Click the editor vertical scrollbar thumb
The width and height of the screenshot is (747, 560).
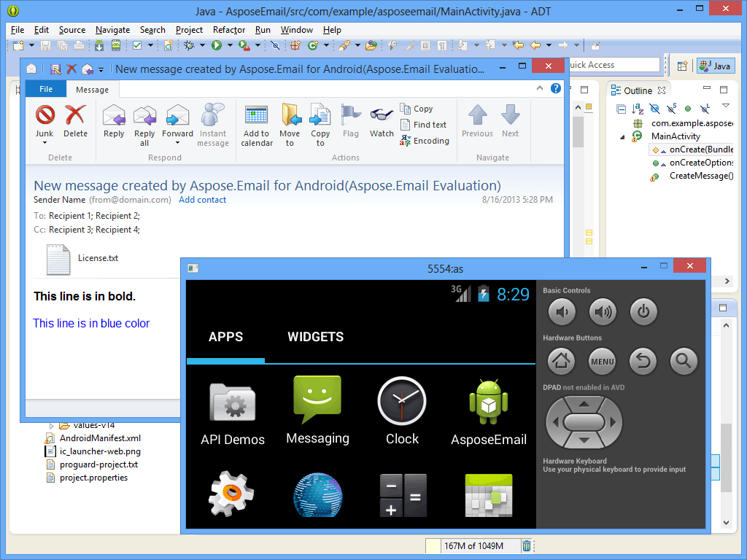(578, 131)
